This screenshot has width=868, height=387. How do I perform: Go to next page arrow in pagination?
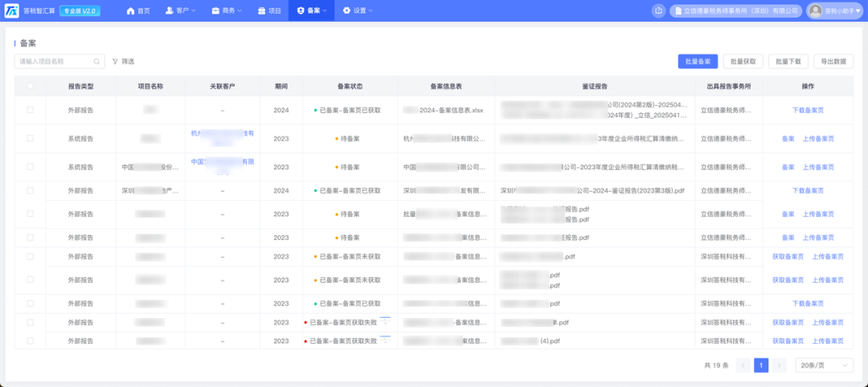click(780, 365)
